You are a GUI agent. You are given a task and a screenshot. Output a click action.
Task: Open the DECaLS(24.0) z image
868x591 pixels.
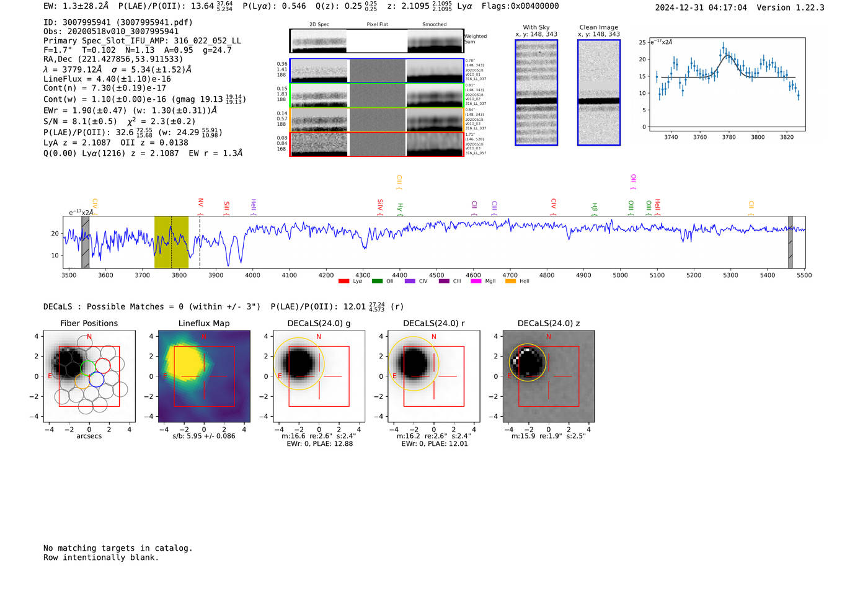point(549,376)
